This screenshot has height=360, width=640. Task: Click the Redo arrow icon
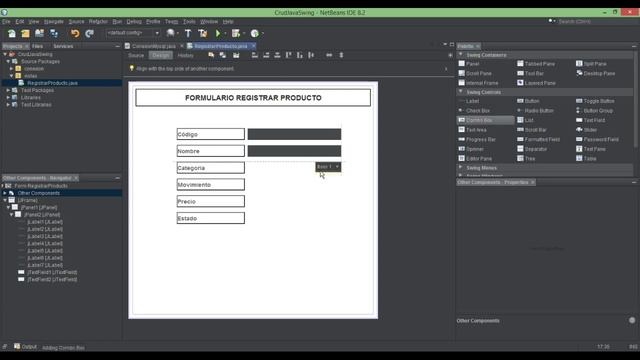coord(89,33)
